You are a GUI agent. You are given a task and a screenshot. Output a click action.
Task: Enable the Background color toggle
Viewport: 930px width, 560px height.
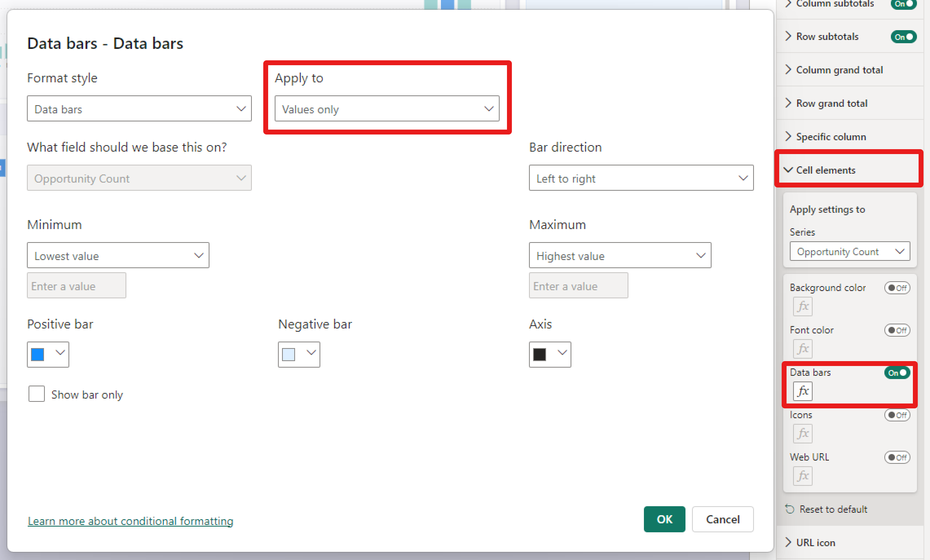pyautogui.click(x=897, y=288)
